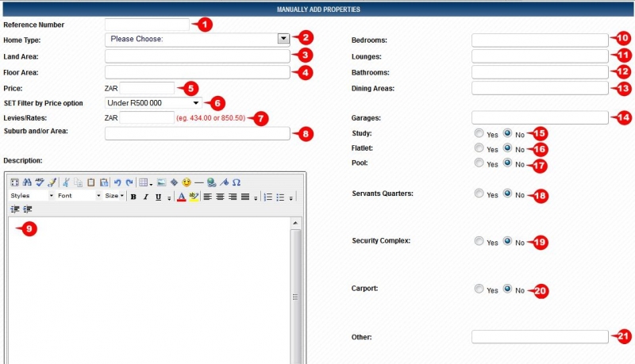Toggle bold formatting
The width and height of the screenshot is (635, 364).
(133, 197)
